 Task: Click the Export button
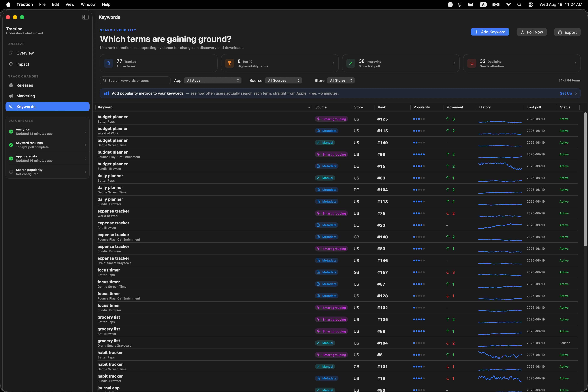(567, 32)
